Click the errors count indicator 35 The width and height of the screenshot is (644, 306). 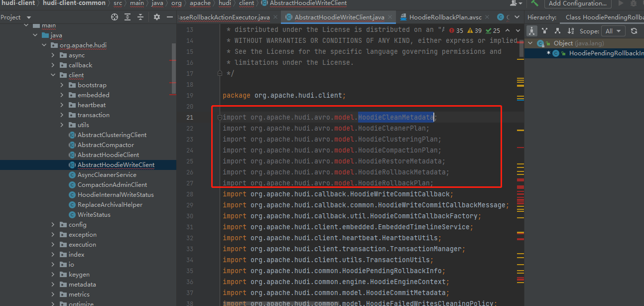click(456, 30)
